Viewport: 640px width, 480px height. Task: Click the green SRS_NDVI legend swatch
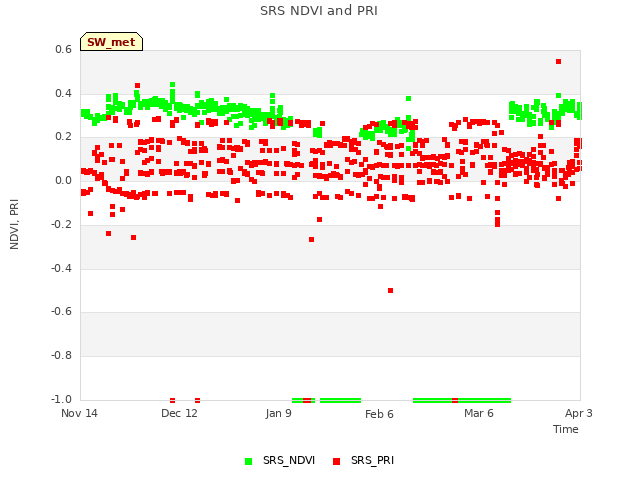pyautogui.click(x=249, y=461)
